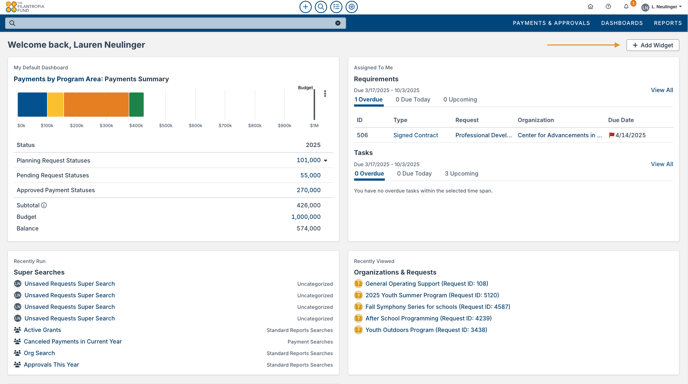Open the Payments & Approvals menu
The height and width of the screenshot is (384, 688).
pyautogui.click(x=551, y=23)
